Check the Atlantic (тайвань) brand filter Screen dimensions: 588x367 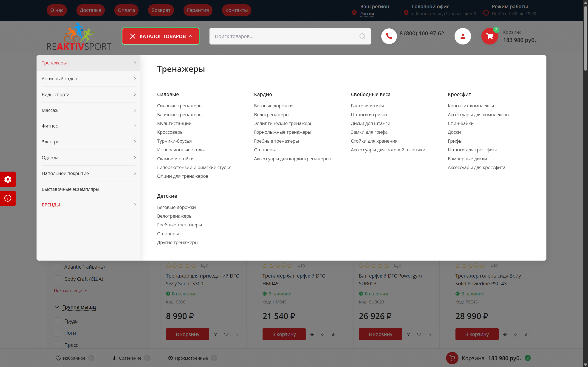click(57, 267)
